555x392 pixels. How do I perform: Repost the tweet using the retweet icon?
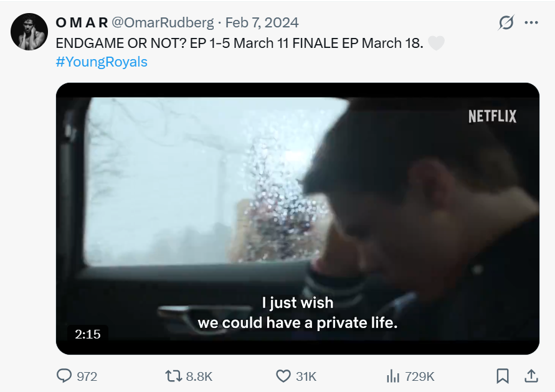tap(172, 376)
